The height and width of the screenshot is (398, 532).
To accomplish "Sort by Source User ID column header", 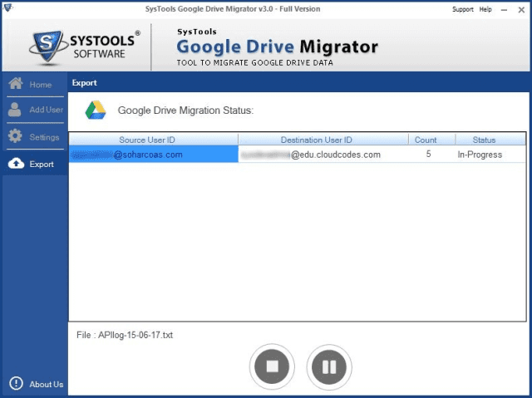I will click(x=154, y=140).
